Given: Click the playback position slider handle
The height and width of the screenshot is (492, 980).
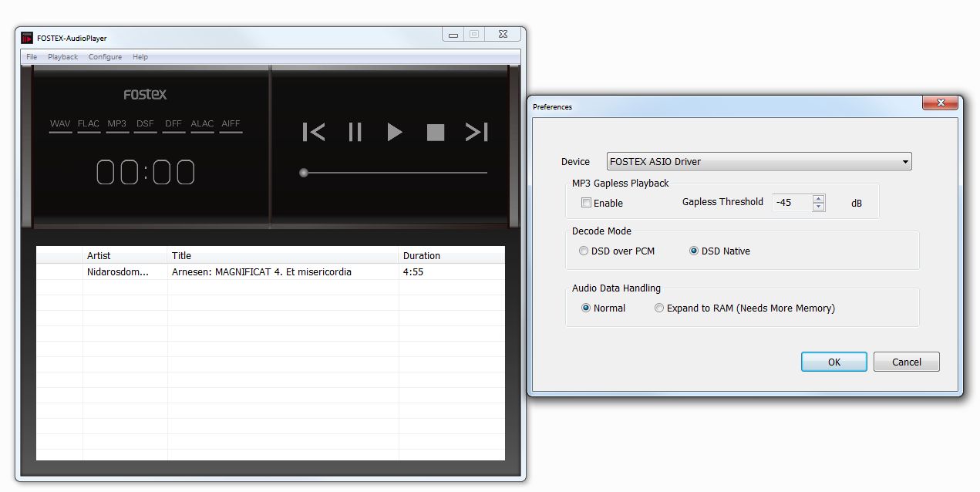Looking at the screenshot, I should (x=304, y=173).
